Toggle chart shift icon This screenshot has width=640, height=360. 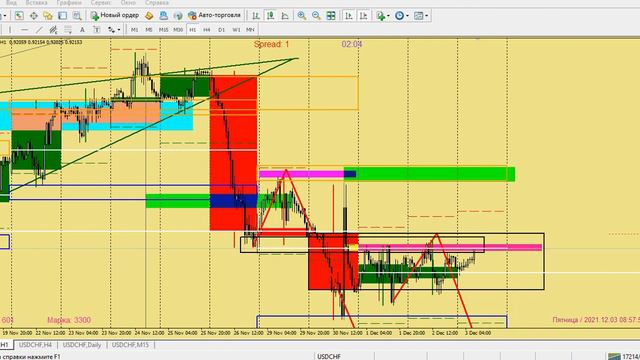click(x=363, y=16)
